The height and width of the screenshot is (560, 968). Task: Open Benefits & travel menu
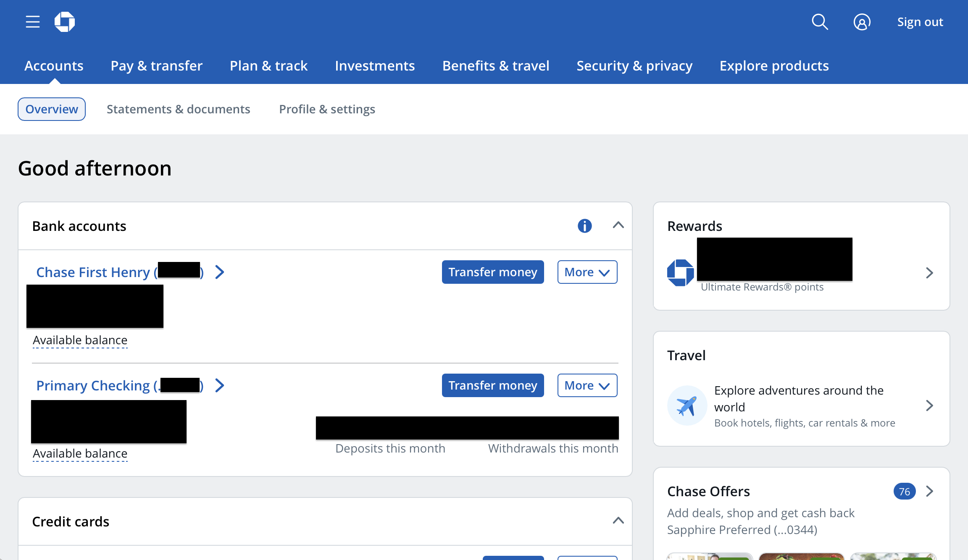(x=496, y=65)
